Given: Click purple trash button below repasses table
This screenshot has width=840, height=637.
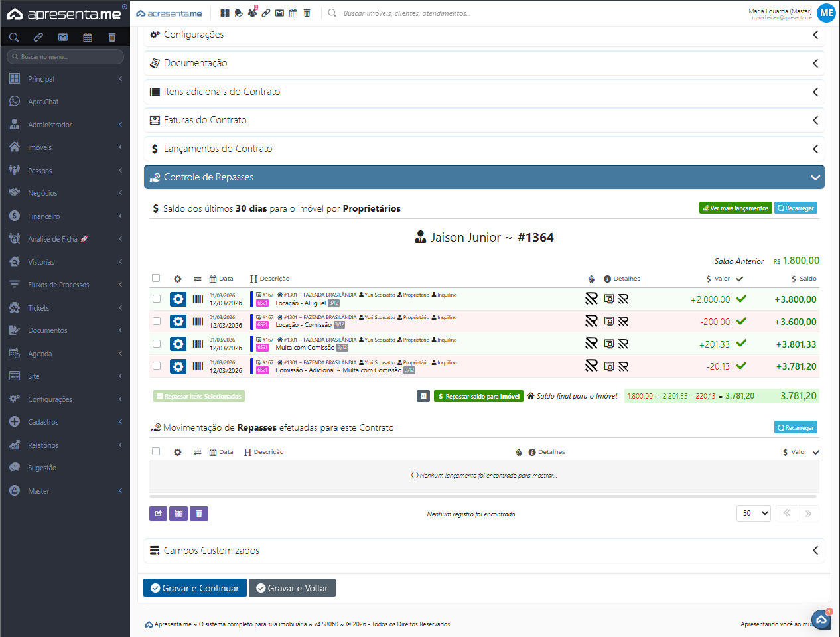Looking at the screenshot, I should point(199,513).
